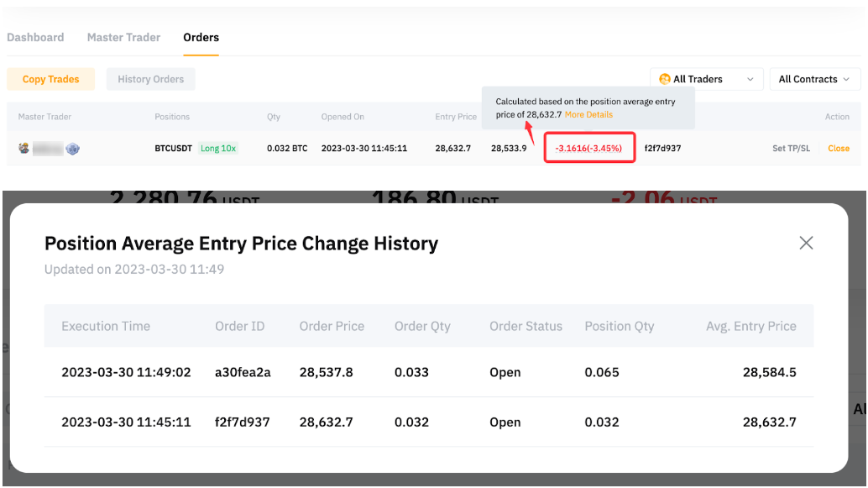Click Set TP/SL for BTCUSDT position

pos(791,149)
